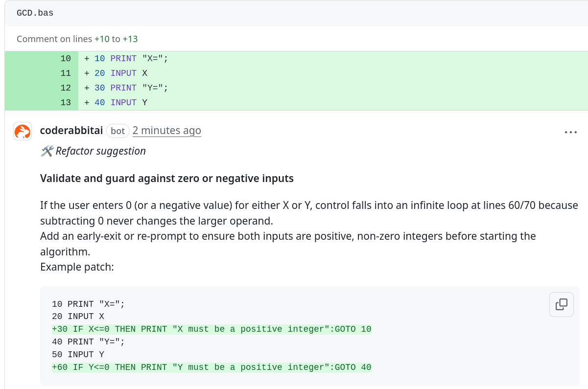Open the GCD.bas file name
Viewport: 588px width, 389px height.
pos(35,13)
